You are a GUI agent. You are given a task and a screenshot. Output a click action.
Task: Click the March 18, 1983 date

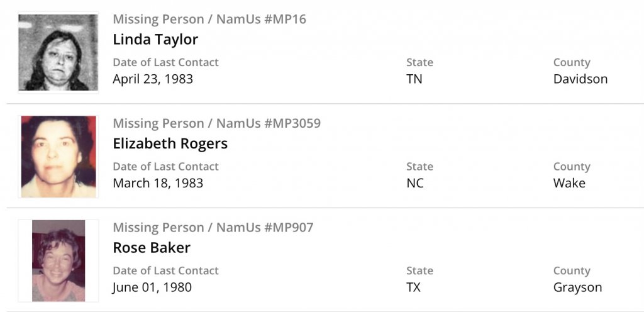click(x=158, y=183)
